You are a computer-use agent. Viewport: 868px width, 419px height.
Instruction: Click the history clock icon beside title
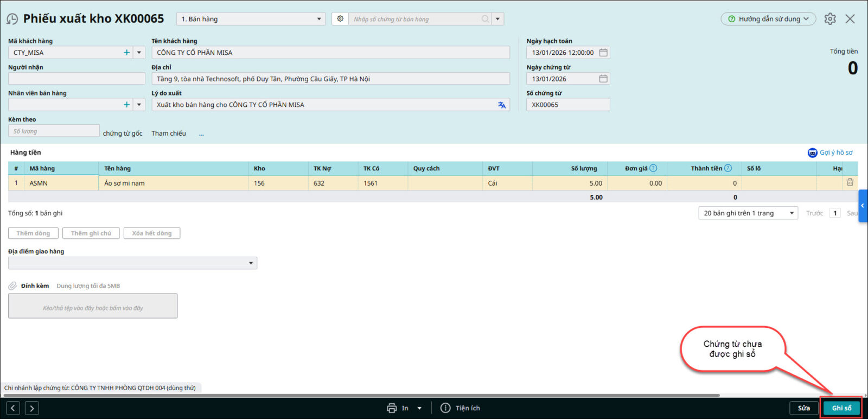coord(12,19)
